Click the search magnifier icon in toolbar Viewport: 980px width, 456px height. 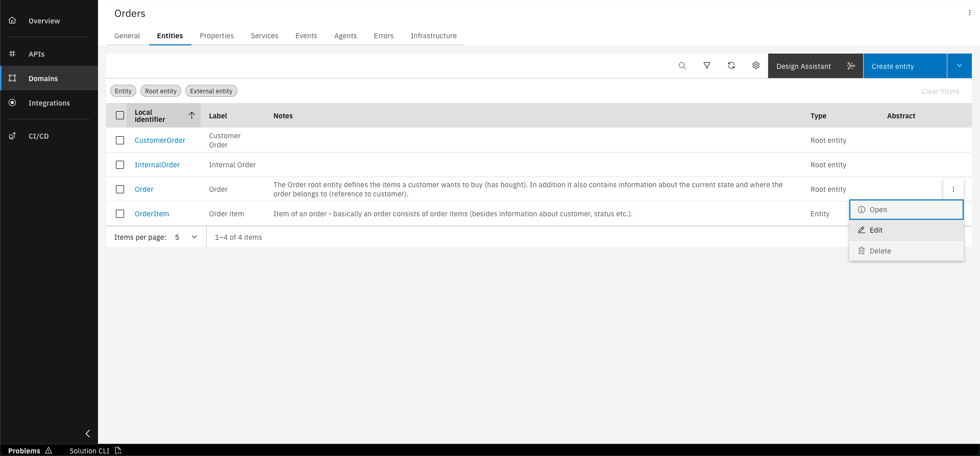(x=682, y=66)
